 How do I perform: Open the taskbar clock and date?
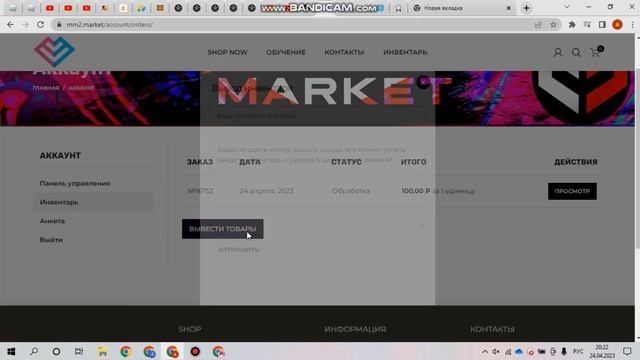602,351
